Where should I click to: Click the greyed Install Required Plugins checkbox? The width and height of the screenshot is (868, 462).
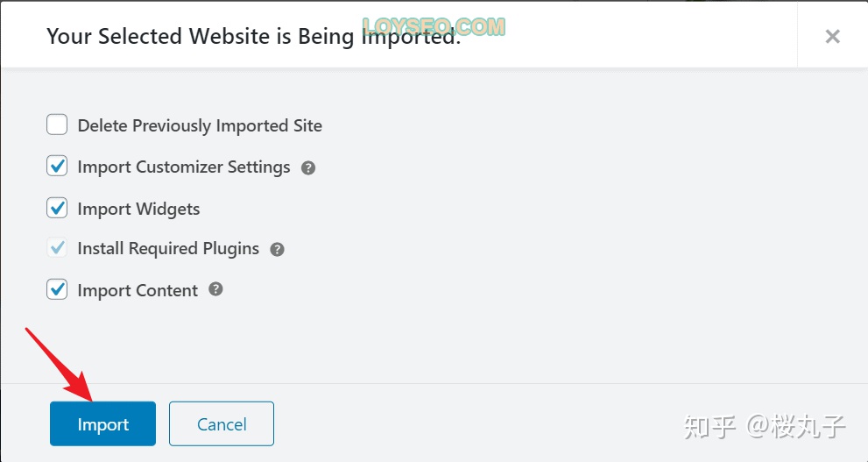[x=57, y=248]
